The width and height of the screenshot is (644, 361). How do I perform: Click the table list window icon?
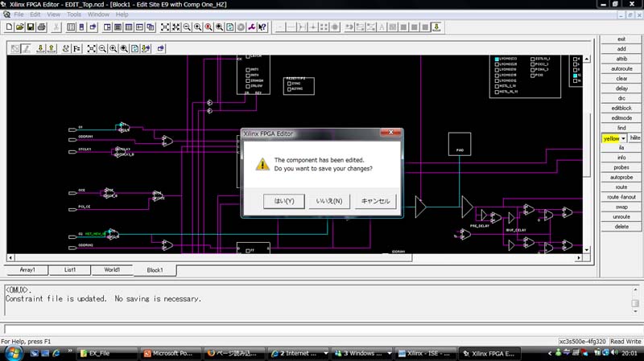(71, 27)
